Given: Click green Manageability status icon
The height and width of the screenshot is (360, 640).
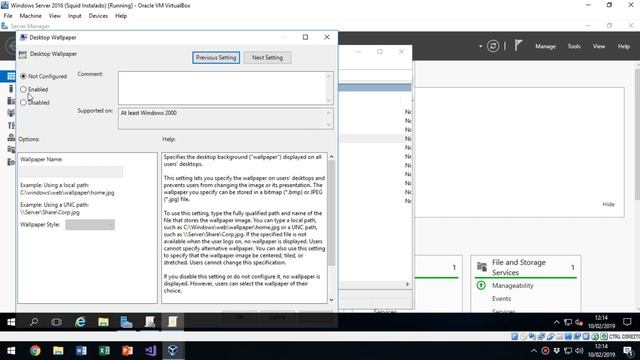Looking at the screenshot, I should click(x=481, y=285).
